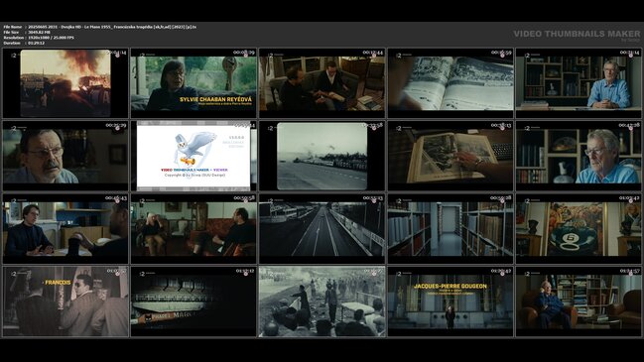Image resolution: width=644 pixels, height=362 pixels.
Task: Select the living room conversation thumbnail
Action: pyautogui.click(x=193, y=229)
